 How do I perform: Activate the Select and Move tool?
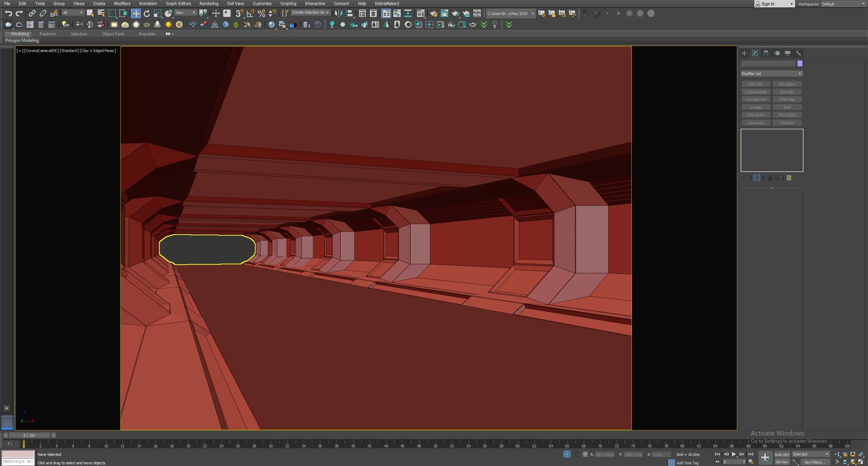pyautogui.click(x=136, y=13)
